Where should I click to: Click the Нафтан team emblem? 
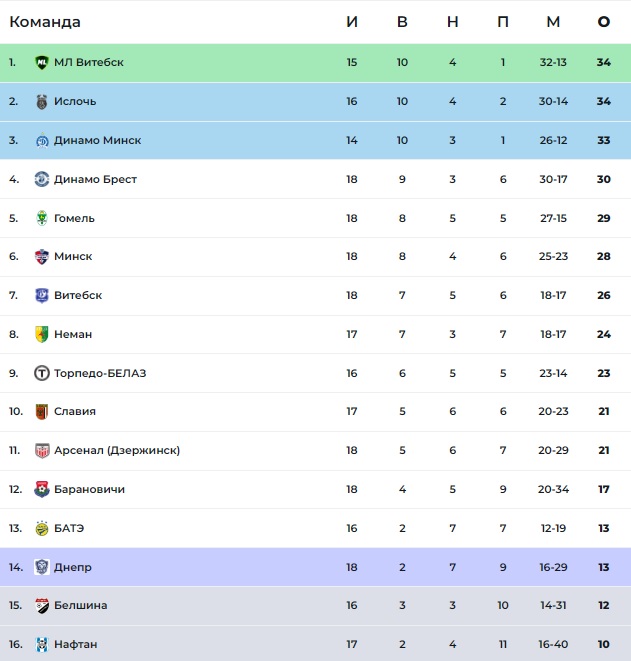(x=42, y=644)
